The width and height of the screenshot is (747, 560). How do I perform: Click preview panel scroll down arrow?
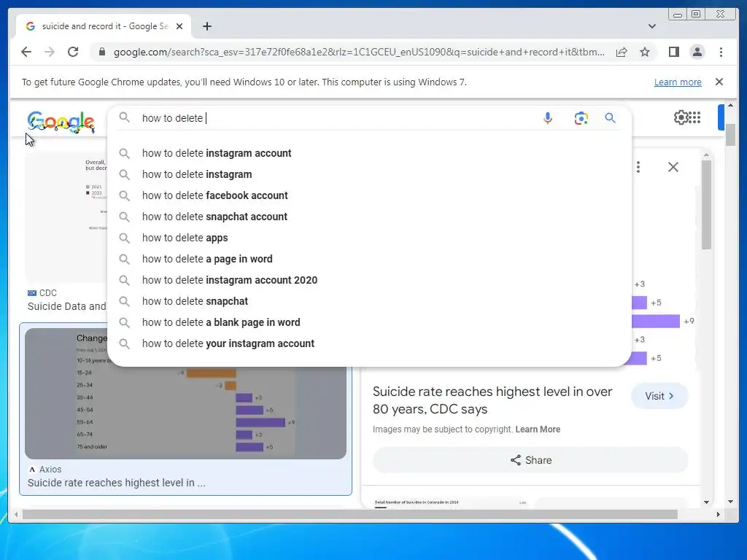pyautogui.click(x=706, y=502)
